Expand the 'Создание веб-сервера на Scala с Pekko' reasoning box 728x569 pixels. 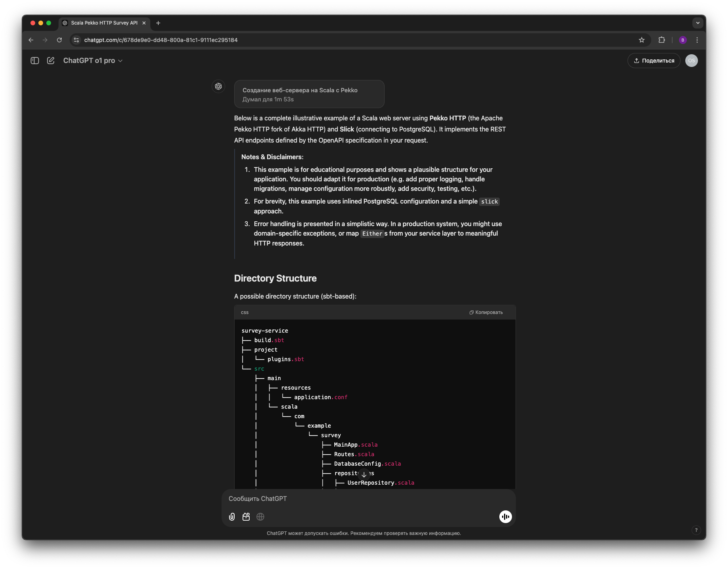coord(309,94)
